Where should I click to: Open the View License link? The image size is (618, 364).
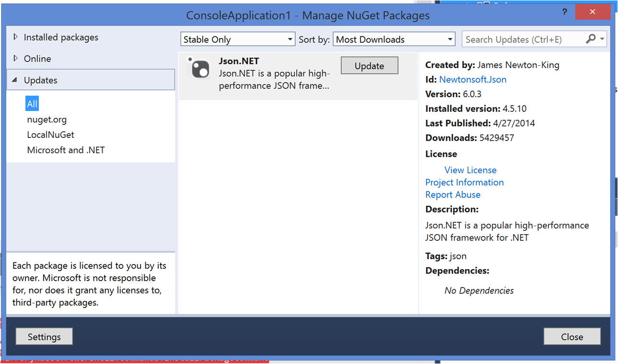(470, 170)
